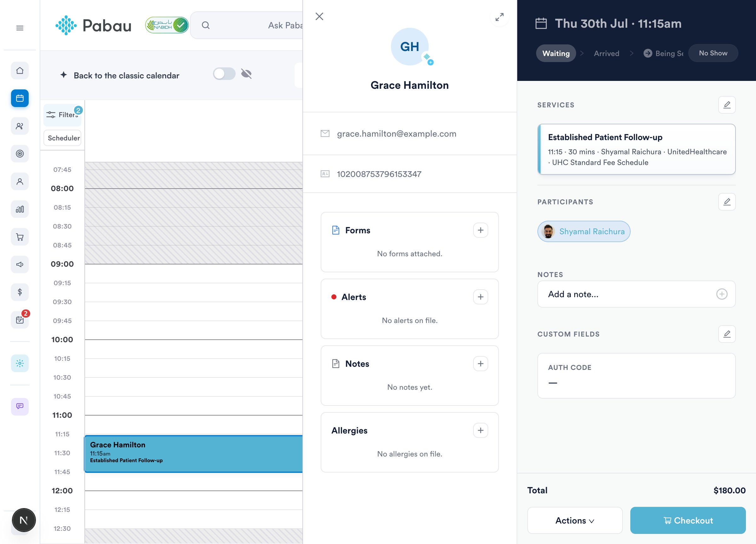Viewport: 756px width, 544px height.
Task: Click the Checkout button
Action: [x=688, y=520]
